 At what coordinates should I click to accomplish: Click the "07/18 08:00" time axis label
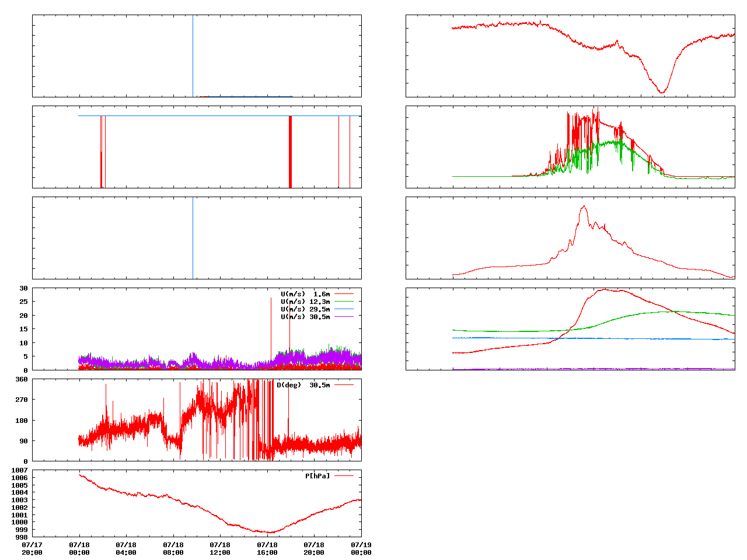click(173, 549)
